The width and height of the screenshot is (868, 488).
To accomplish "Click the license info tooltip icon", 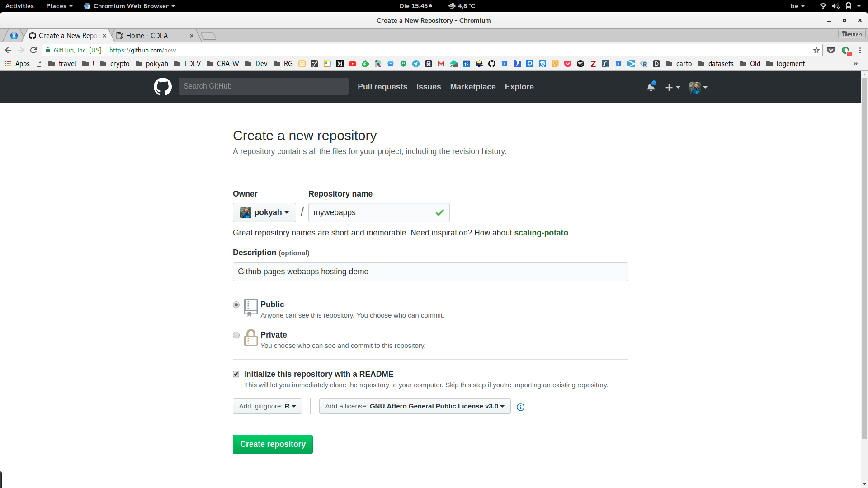I will coord(520,406).
